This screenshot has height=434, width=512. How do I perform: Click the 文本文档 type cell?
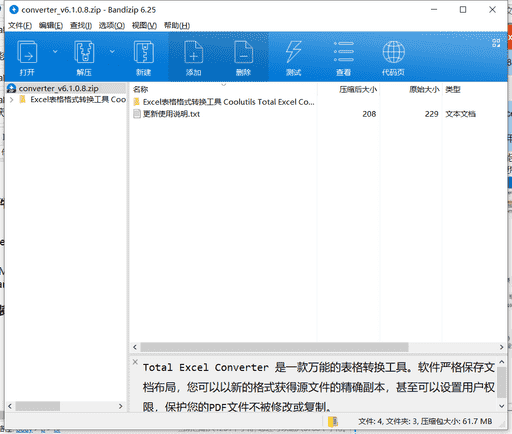[461, 114]
